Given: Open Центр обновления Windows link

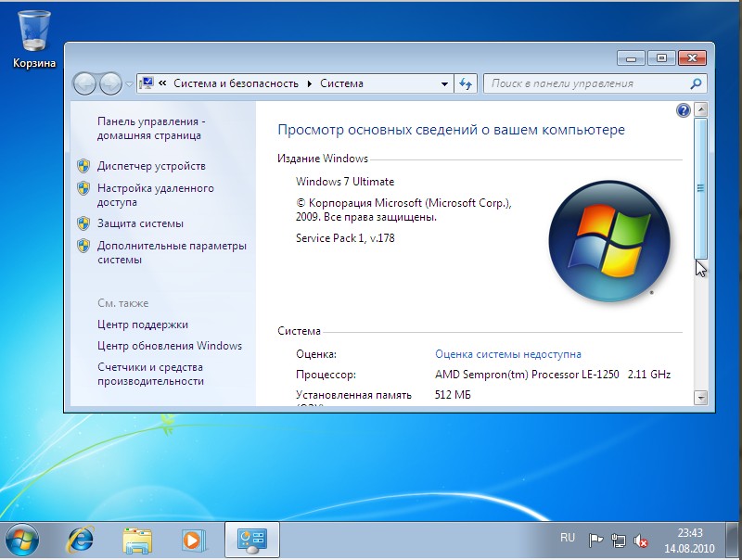Looking at the screenshot, I should (170, 346).
